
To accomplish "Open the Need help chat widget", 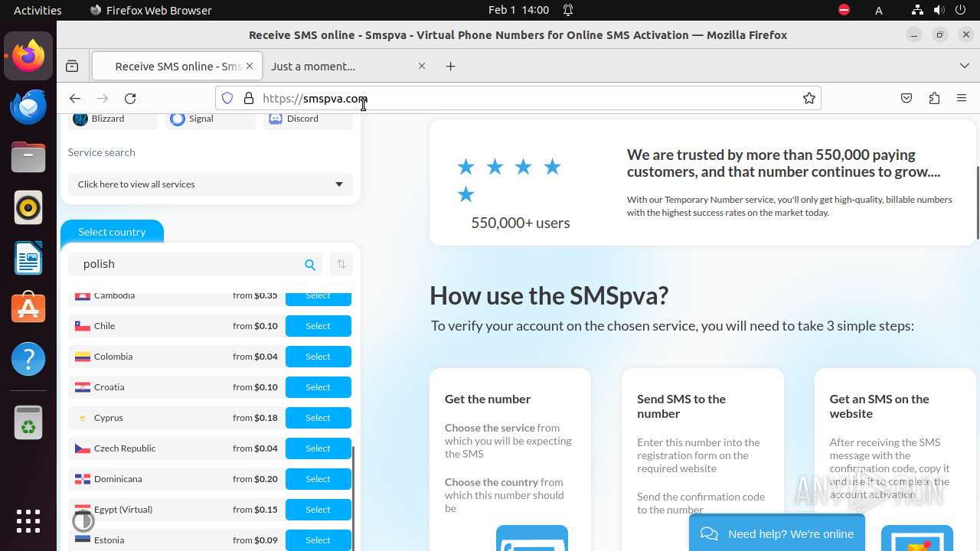I will (777, 533).
